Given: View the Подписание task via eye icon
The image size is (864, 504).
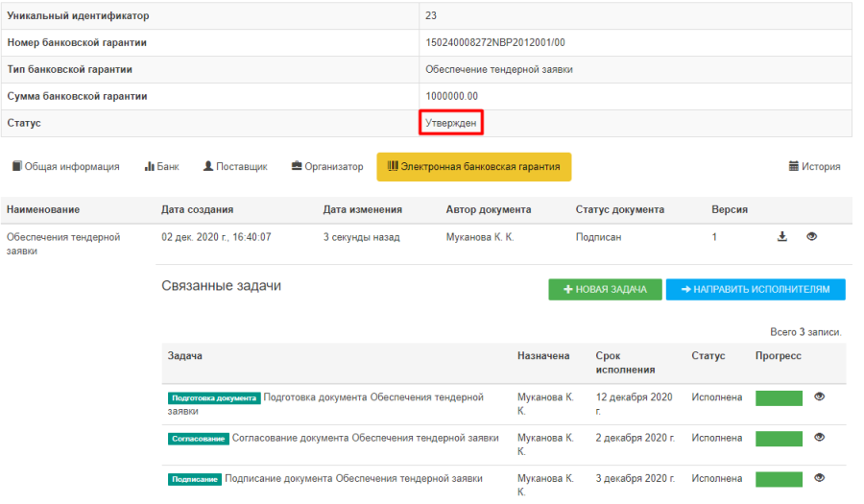Looking at the screenshot, I should (819, 478).
